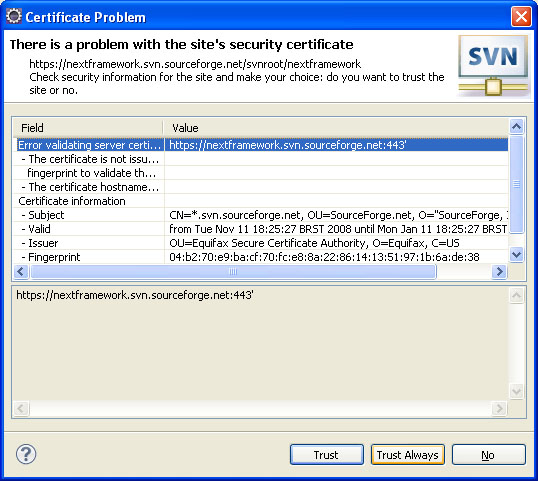The height and width of the screenshot is (481, 538).
Task: Select 'The certificate hostname...' row
Action: pos(261,187)
